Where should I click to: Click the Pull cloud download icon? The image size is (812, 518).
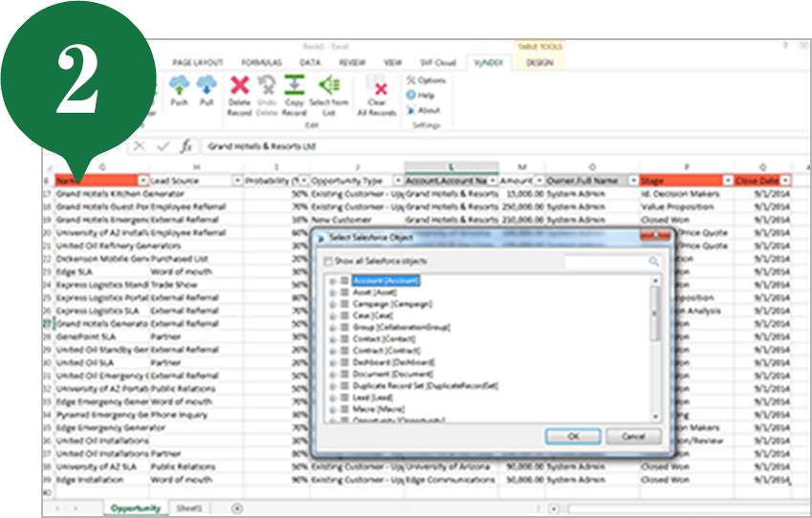click(207, 85)
